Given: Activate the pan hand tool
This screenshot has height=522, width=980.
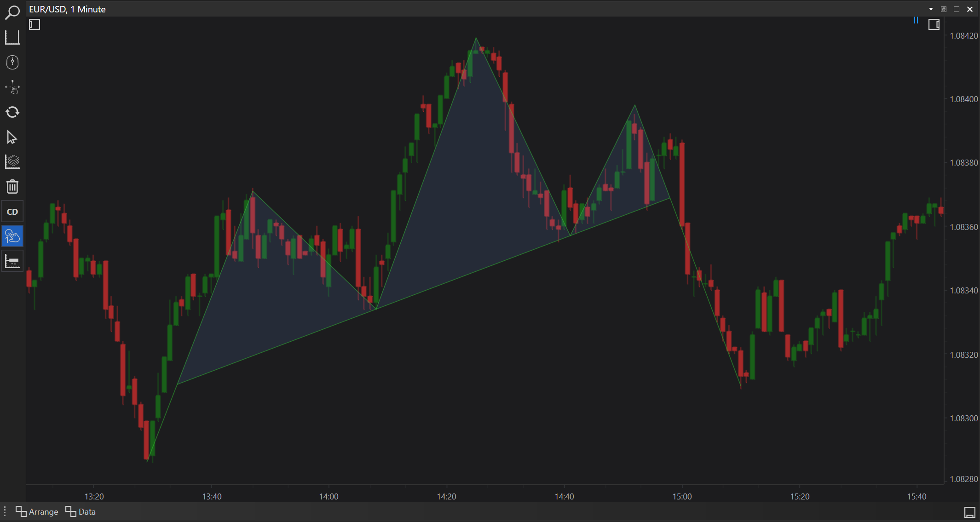Looking at the screenshot, I should point(12,87).
